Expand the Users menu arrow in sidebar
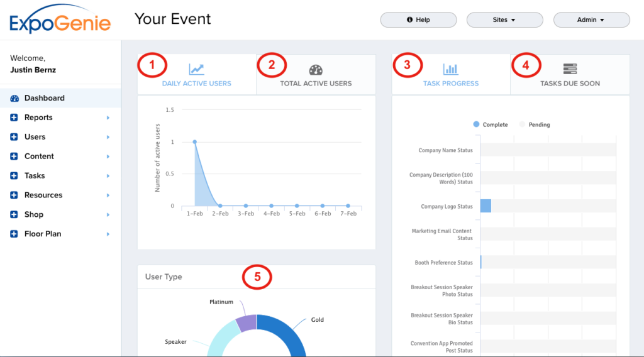The width and height of the screenshot is (644, 357). pos(108,137)
